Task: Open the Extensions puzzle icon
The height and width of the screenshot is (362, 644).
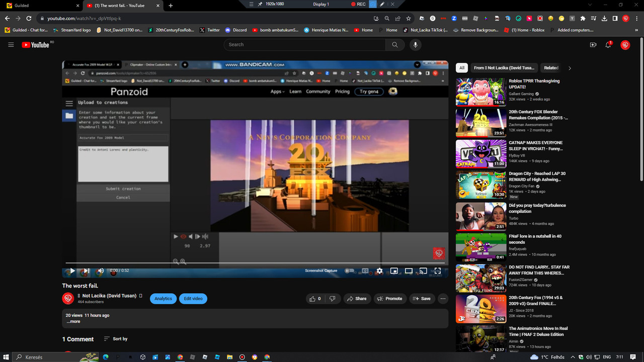Action: pyautogui.click(x=583, y=19)
